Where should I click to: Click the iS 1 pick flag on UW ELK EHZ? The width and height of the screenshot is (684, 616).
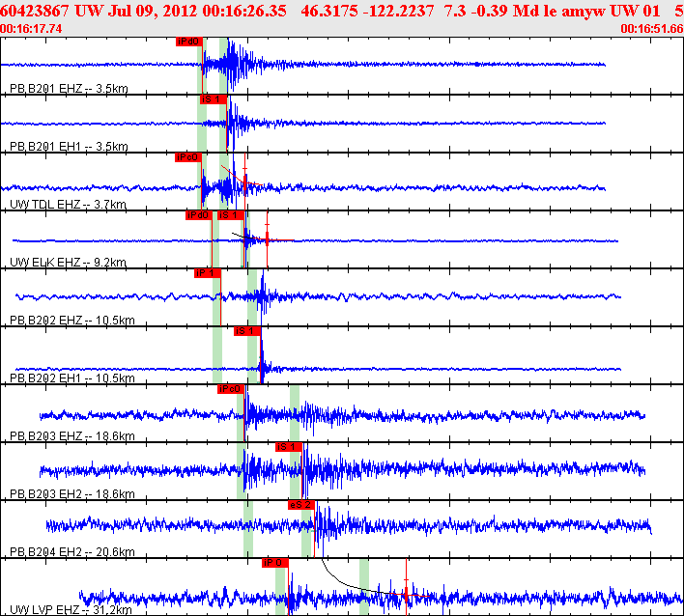point(231,215)
